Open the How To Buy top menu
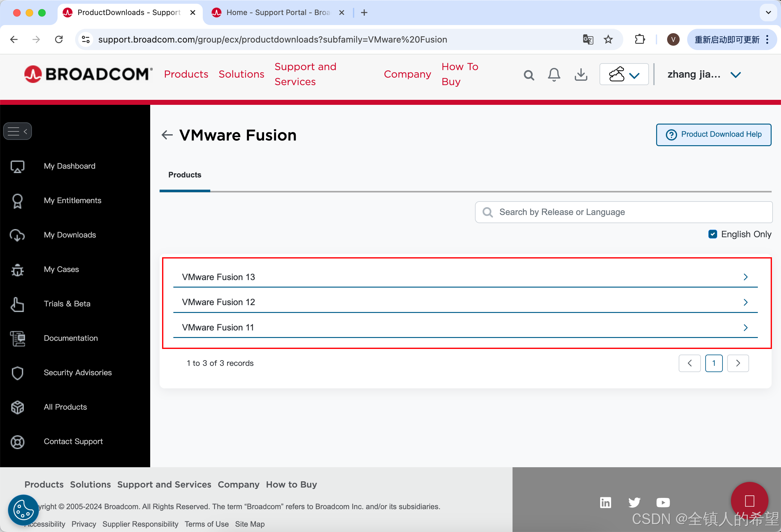 [460, 74]
